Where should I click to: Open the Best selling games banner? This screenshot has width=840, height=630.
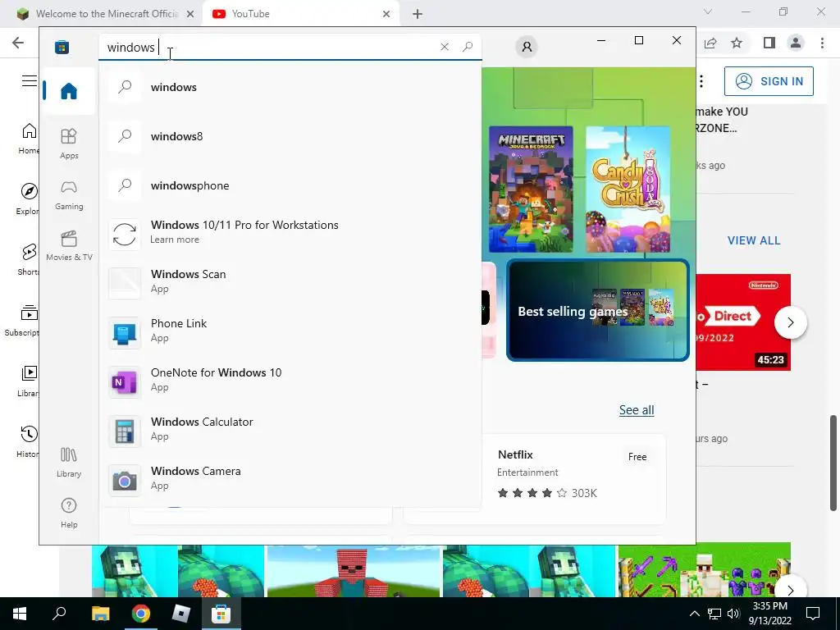coord(597,310)
